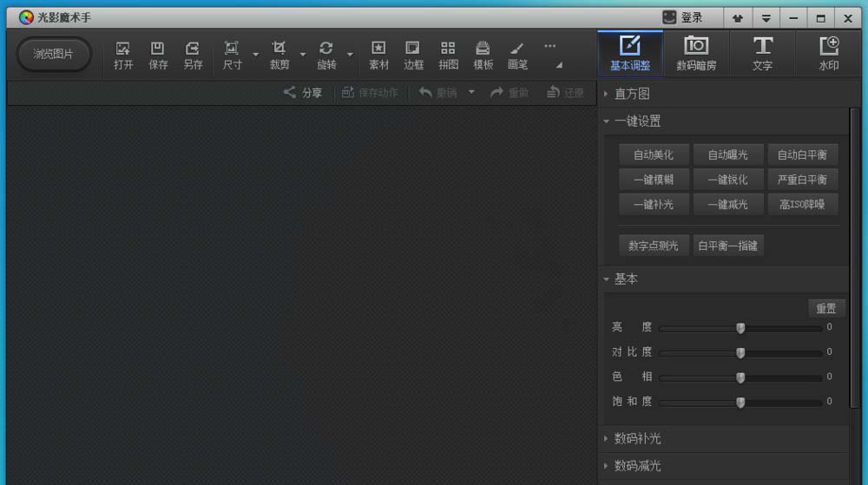Click the 对比度 contrast slider handle

pyautogui.click(x=740, y=353)
